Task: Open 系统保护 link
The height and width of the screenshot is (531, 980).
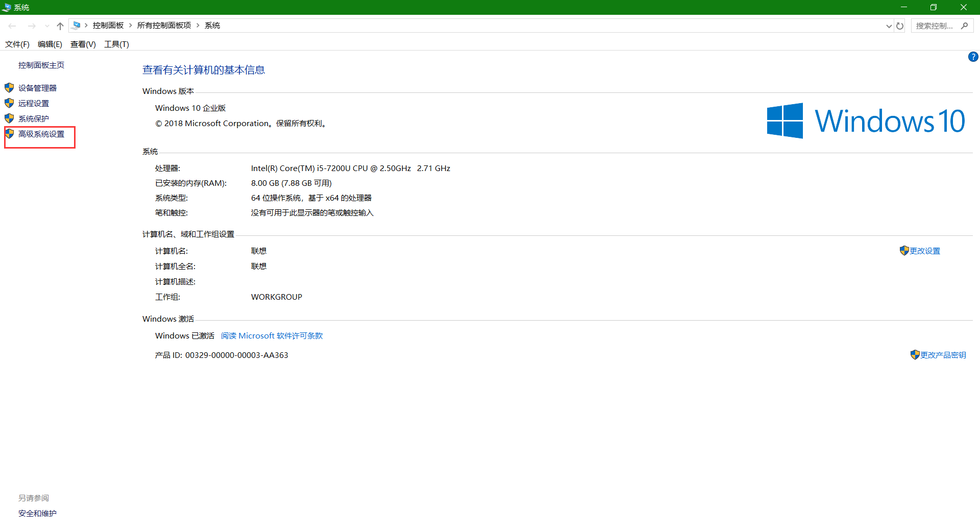Action: [34, 118]
